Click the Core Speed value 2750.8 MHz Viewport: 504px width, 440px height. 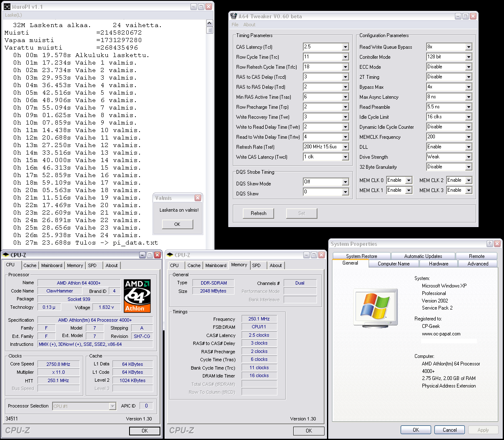pyautogui.click(x=58, y=364)
